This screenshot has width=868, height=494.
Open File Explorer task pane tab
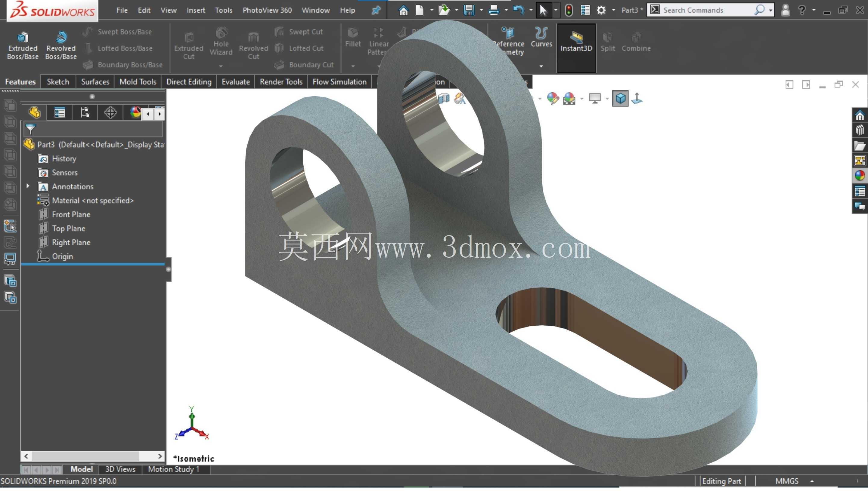[860, 146]
